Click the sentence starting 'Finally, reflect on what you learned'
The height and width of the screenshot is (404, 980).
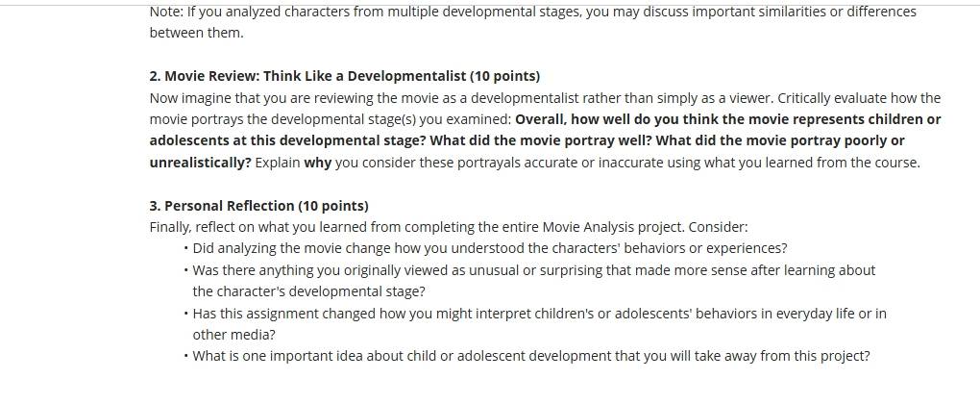448,227
